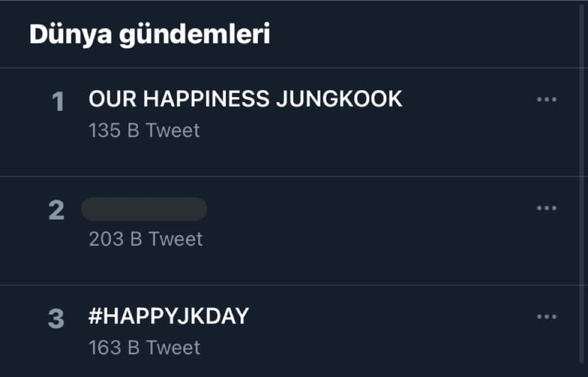Click the Dünya gündemleri heading
The image size is (588, 377).
click(149, 35)
